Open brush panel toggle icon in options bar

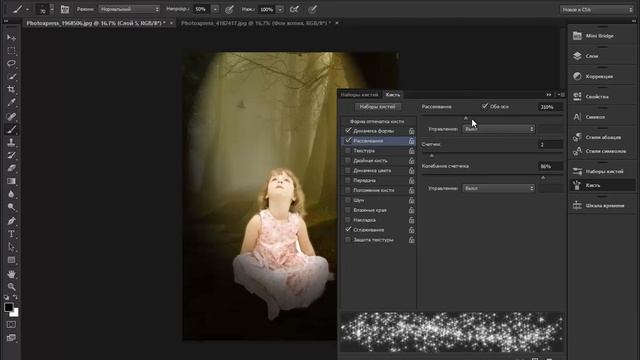point(64,9)
